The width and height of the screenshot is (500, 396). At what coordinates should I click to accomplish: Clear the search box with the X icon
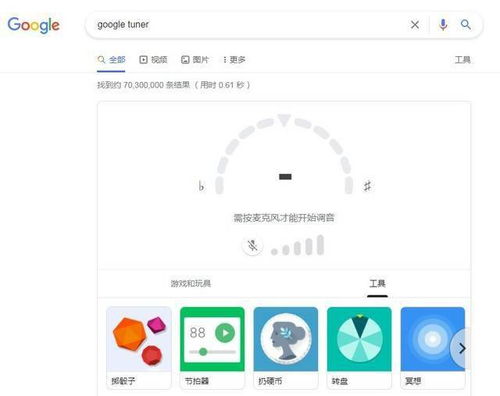coord(415,25)
